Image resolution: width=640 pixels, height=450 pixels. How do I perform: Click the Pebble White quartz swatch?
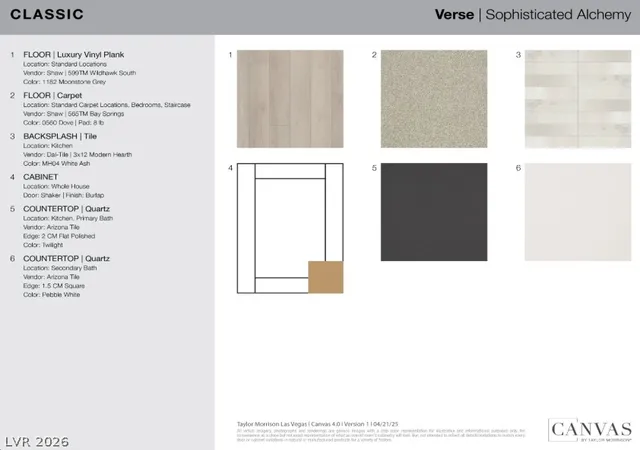(578, 212)
